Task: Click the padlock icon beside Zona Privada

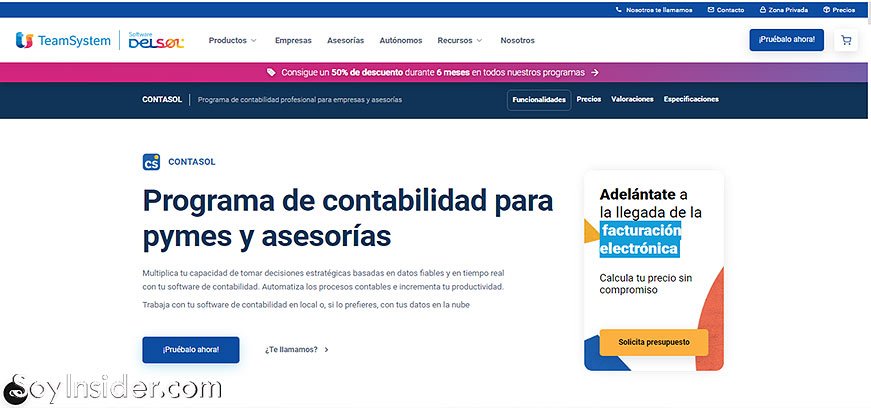Action: click(763, 10)
